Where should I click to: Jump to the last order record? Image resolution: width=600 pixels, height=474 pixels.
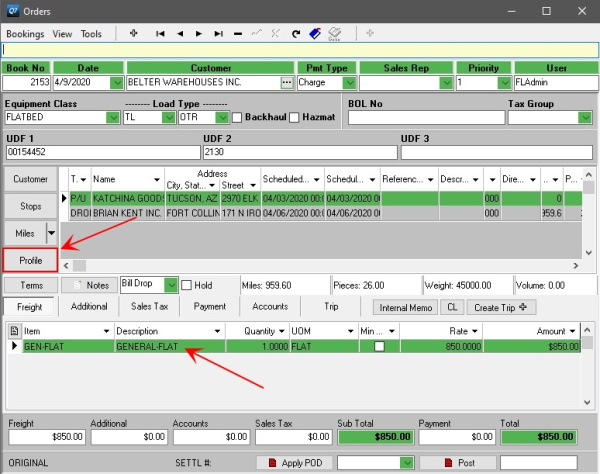pos(217,34)
